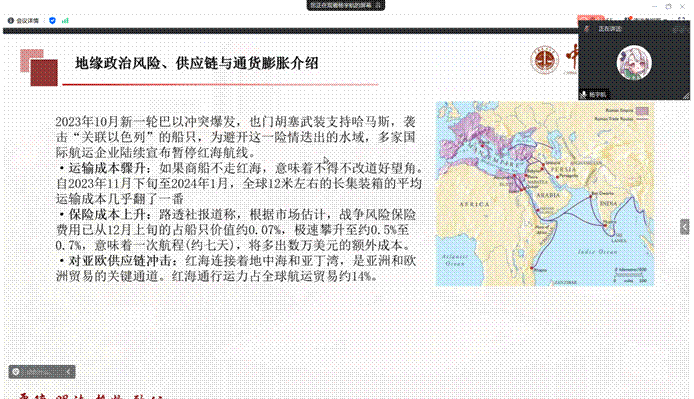Image resolution: width=694 pixels, height=399 pixels.
Task: Click the muted microphone icon in speaker panel
Action: pos(586,29)
